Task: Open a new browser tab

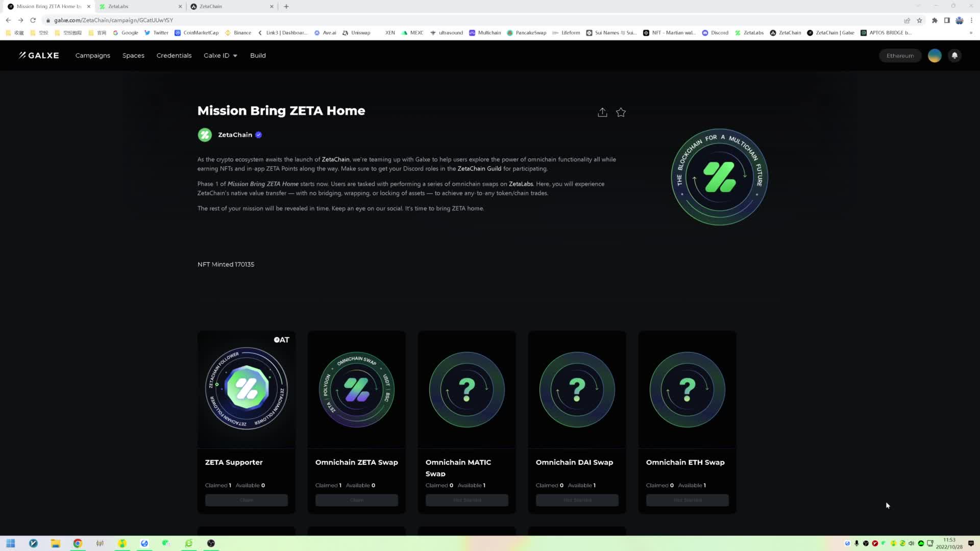Action: pyautogui.click(x=286, y=7)
